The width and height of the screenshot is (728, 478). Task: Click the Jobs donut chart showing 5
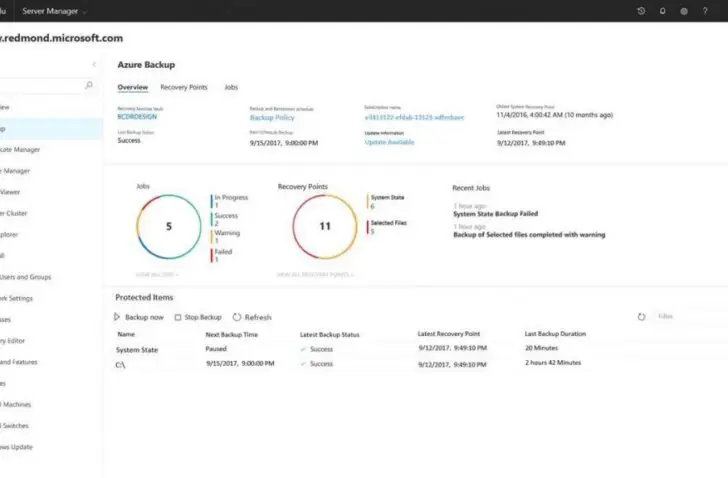point(169,226)
